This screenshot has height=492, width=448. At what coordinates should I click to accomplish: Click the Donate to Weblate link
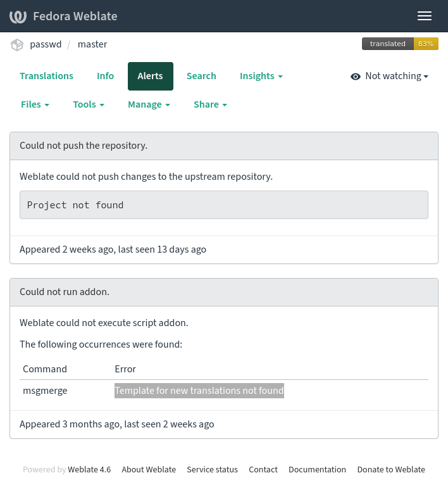391,469
